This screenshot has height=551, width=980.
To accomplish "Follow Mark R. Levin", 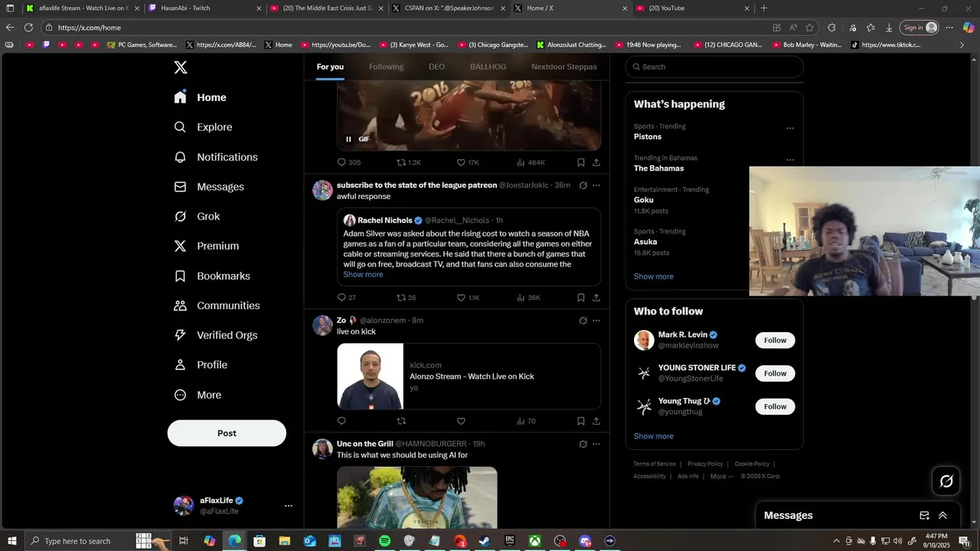I will coord(775,341).
